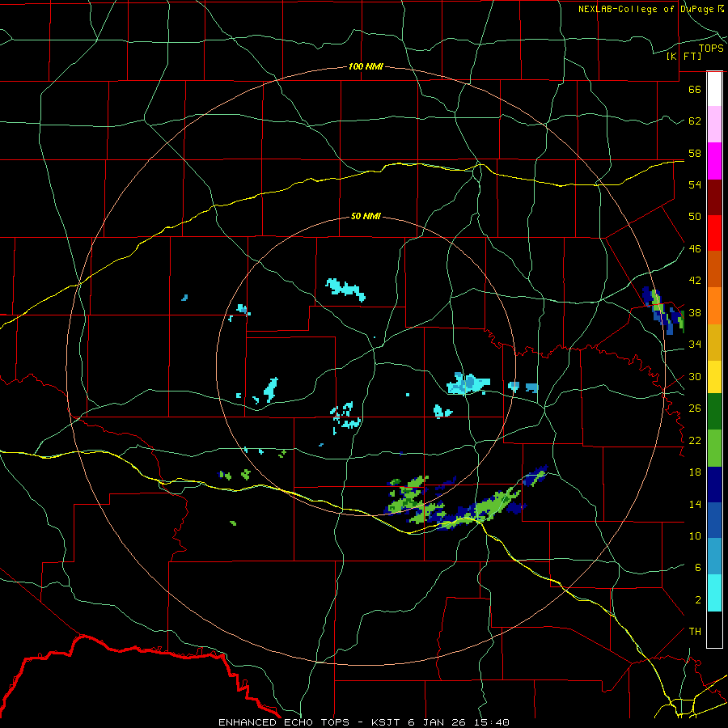Click the legend value 34

click(695, 345)
